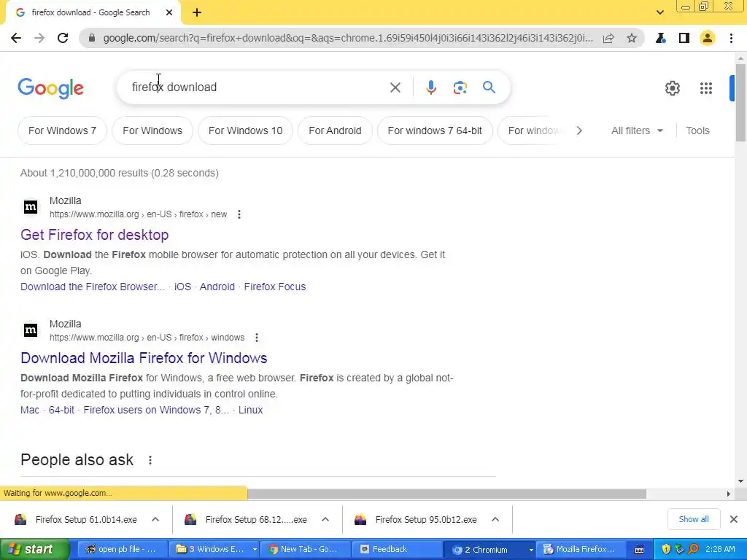
Task: Open the Android sitelink
Action: pyautogui.click(x=217, y=287)
